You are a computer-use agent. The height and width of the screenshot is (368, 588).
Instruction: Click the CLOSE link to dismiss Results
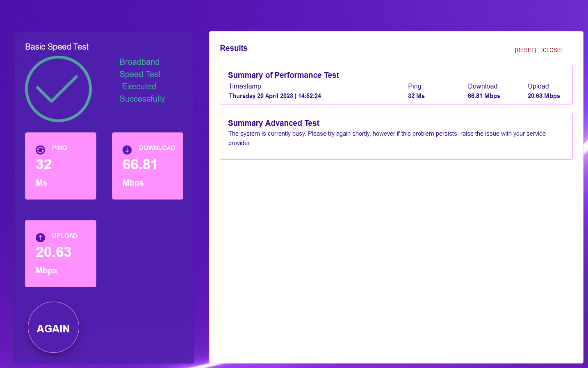(x=552, y=50)
